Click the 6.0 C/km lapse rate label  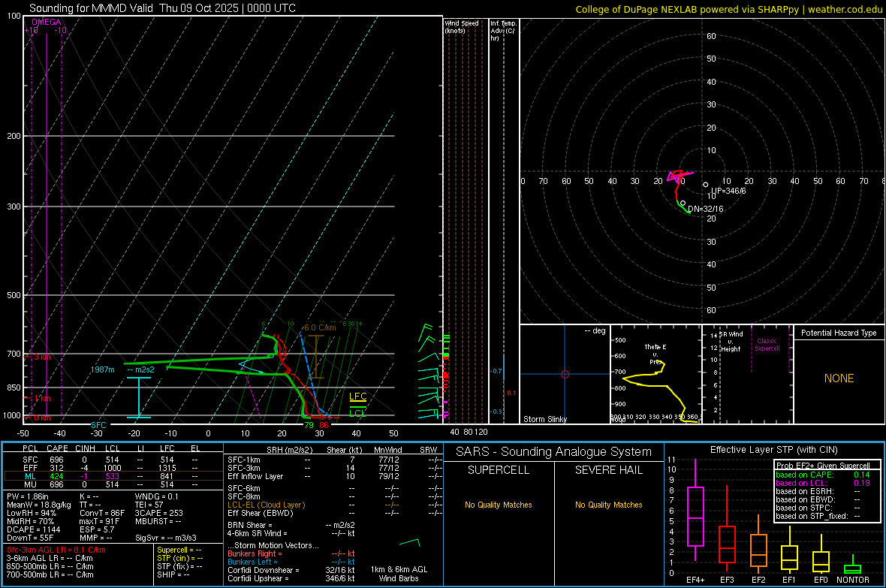click(x=320, y=327)
